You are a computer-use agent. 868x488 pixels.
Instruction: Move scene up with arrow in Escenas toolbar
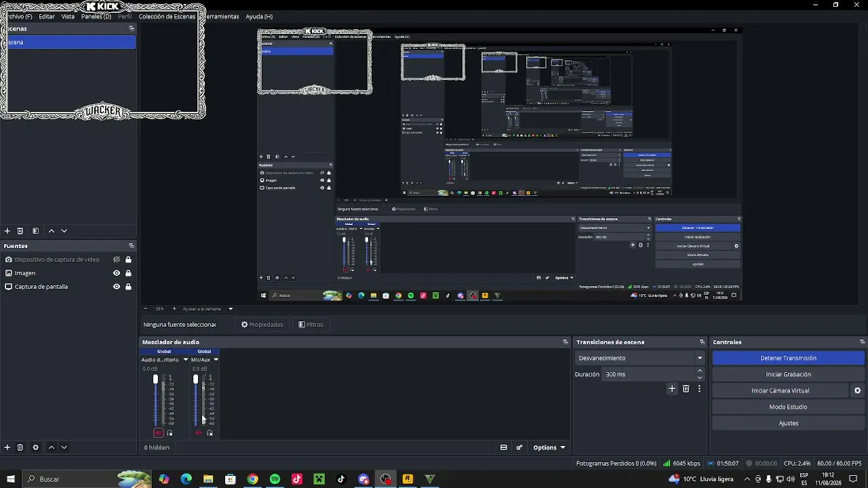[x=51, y=231]
